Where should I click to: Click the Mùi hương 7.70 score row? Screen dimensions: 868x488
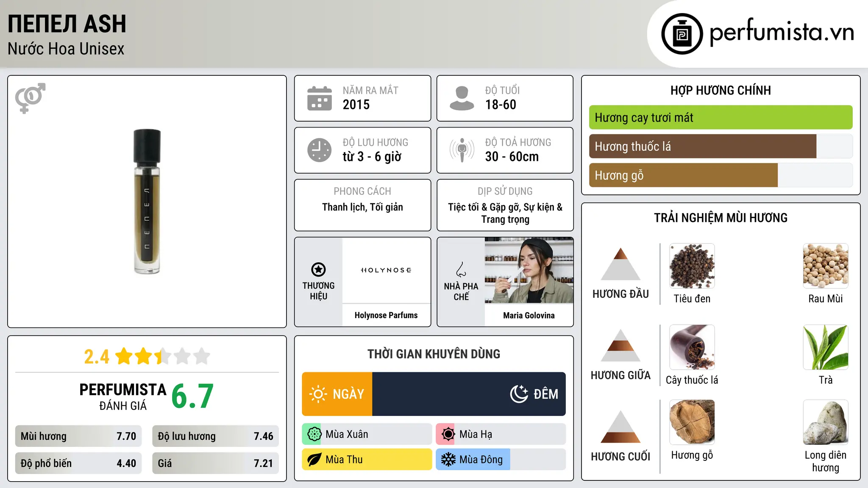pos(78,436)
